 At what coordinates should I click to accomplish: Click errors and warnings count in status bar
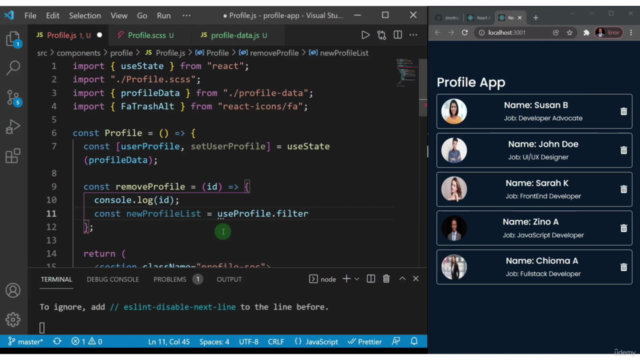[87, 342]
